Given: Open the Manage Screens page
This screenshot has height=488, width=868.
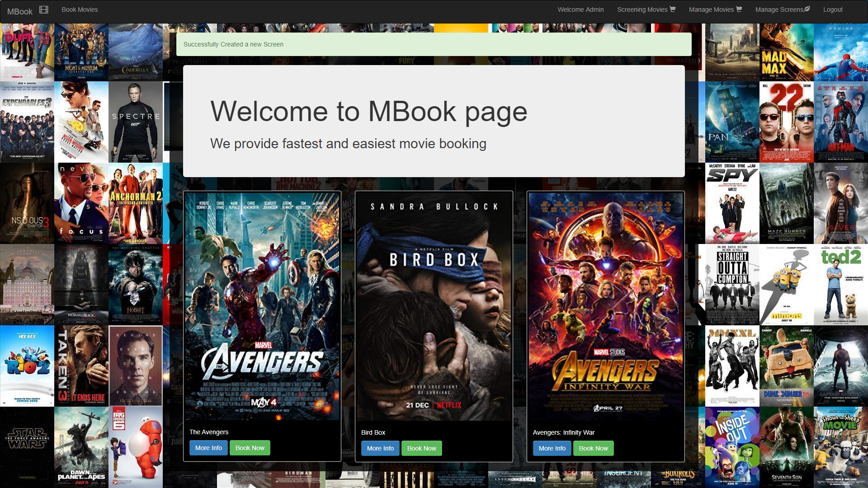Looking at the screenshot, I should coord(779,9).
